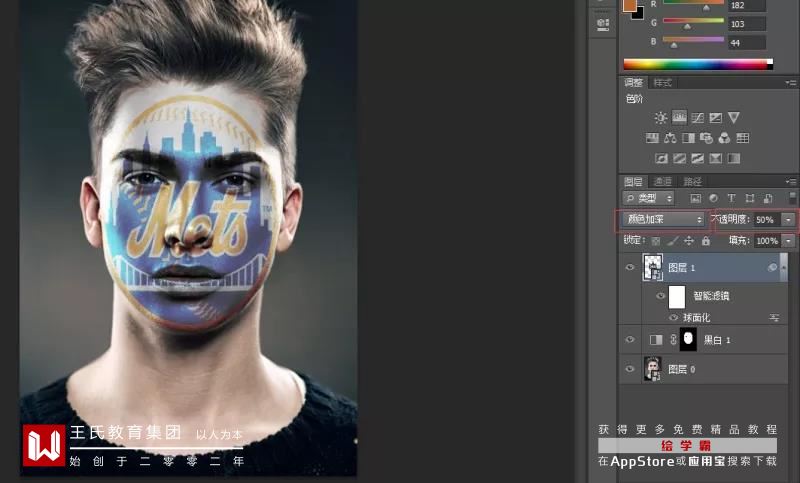Hide 球面化 filter visibility eye
This screenshot has width=800, height=483.
click(673, 318)
